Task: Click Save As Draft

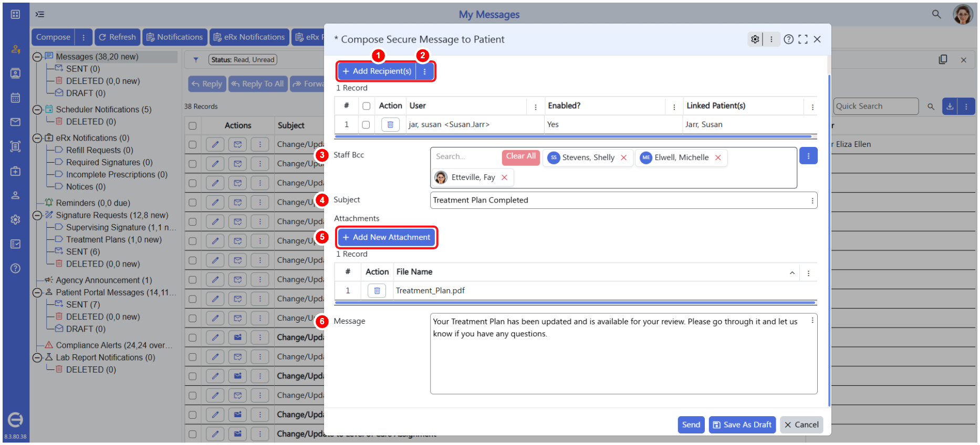Action: coord(742,425)
